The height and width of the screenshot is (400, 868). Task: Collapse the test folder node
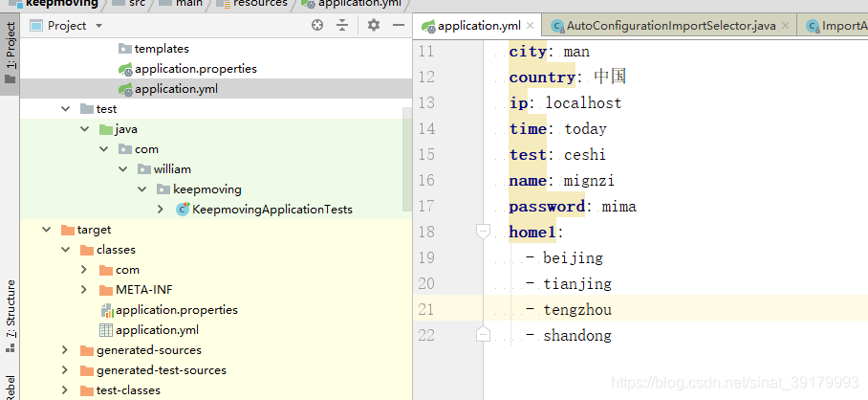click(x=66, y=109)
